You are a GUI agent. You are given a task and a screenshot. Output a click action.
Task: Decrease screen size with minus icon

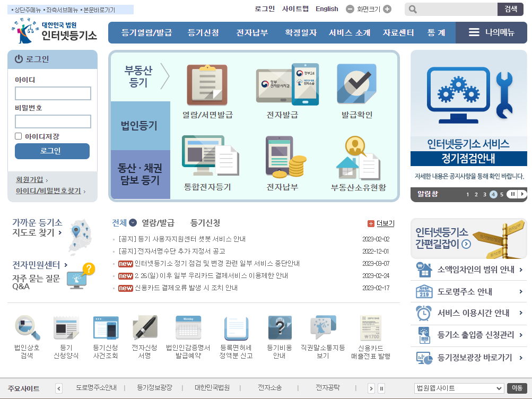(x=350, y=9)
